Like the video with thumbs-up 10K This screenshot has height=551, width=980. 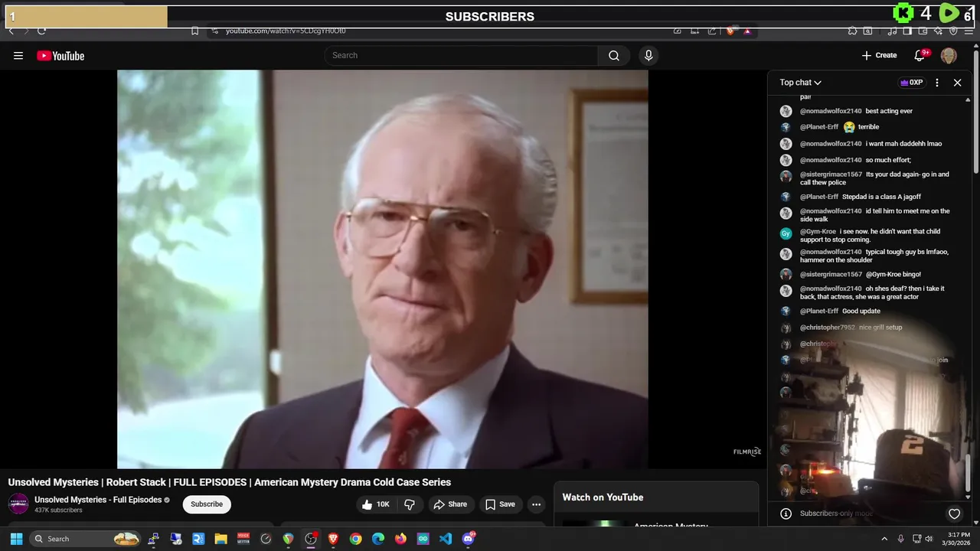click(x=376, y=504)
